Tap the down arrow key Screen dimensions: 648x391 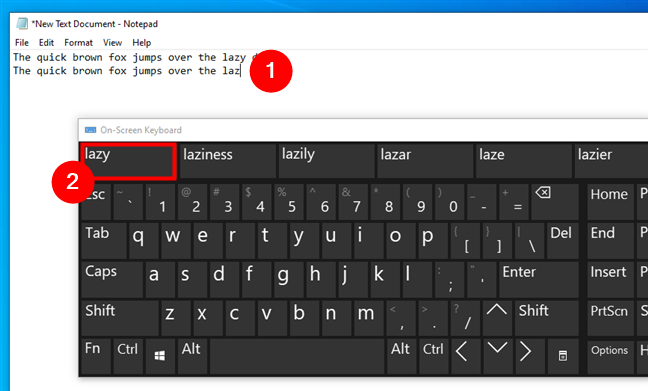(497, 356)
